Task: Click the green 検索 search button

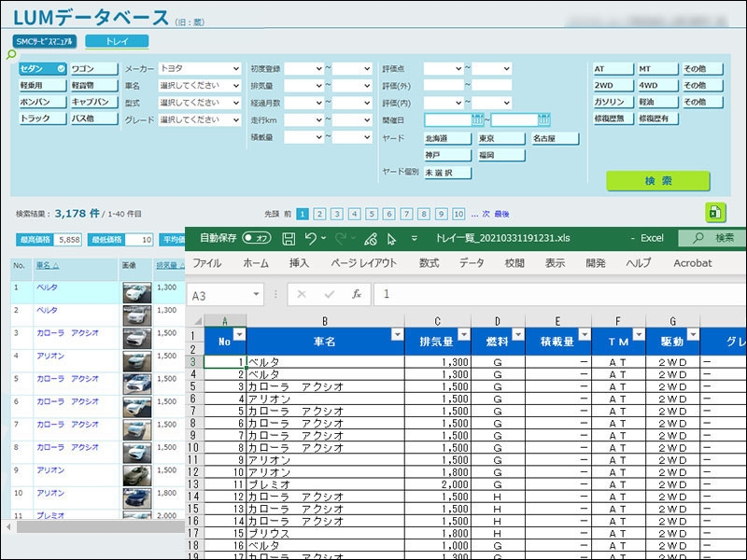Action: (x=658, y=181)
